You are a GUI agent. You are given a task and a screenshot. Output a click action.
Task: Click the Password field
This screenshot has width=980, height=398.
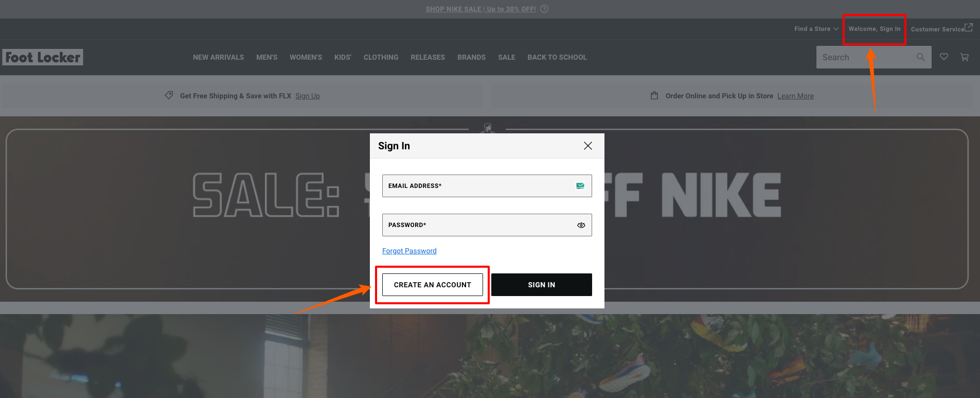pyautogui.click(x=487, y=225)
